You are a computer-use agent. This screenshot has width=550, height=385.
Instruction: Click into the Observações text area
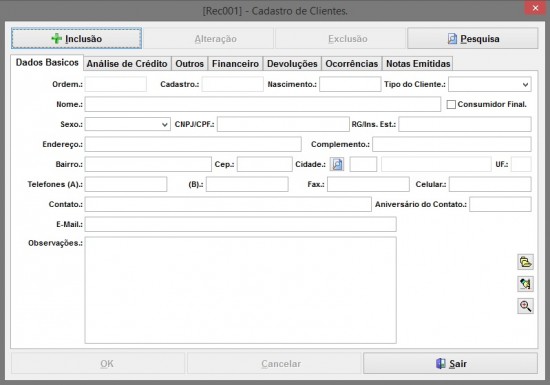(x=241, y=290)
